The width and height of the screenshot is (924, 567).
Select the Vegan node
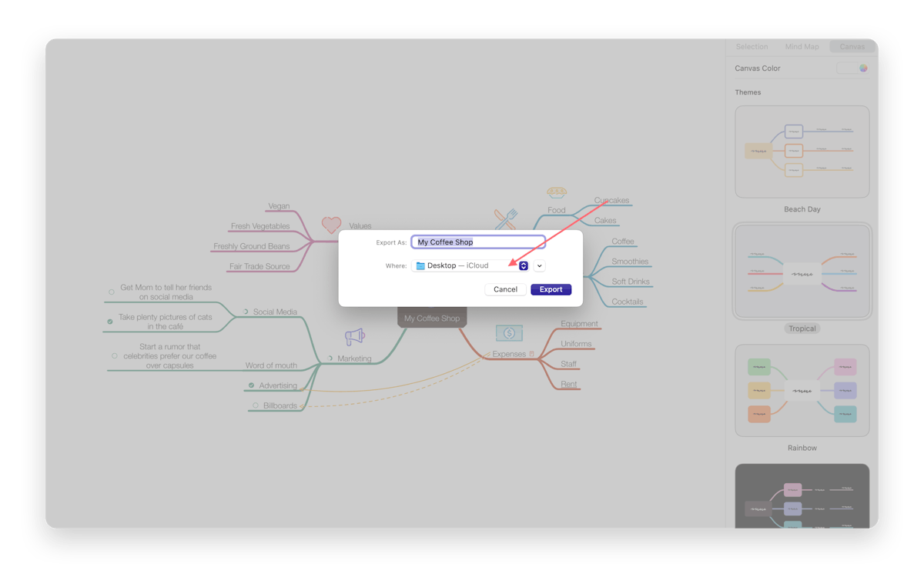[279, 206]
